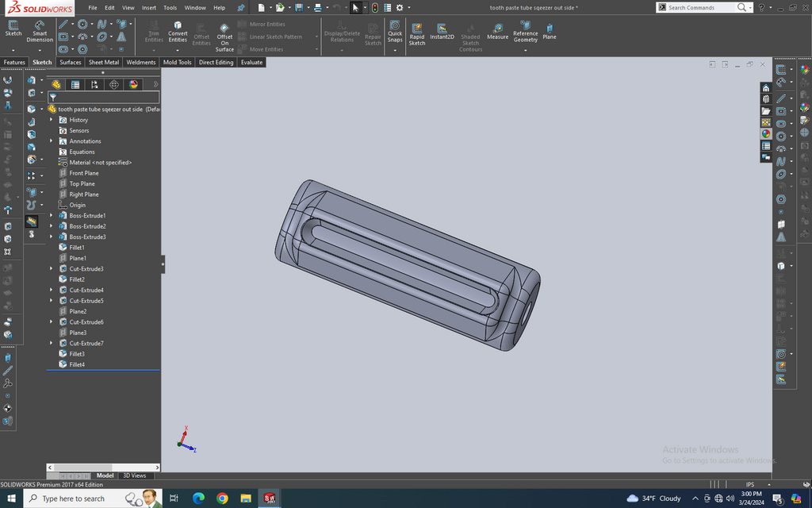Click the Sketch tool icon
Viewport: 812px width, 508px height.
click(x=13, y=29)
